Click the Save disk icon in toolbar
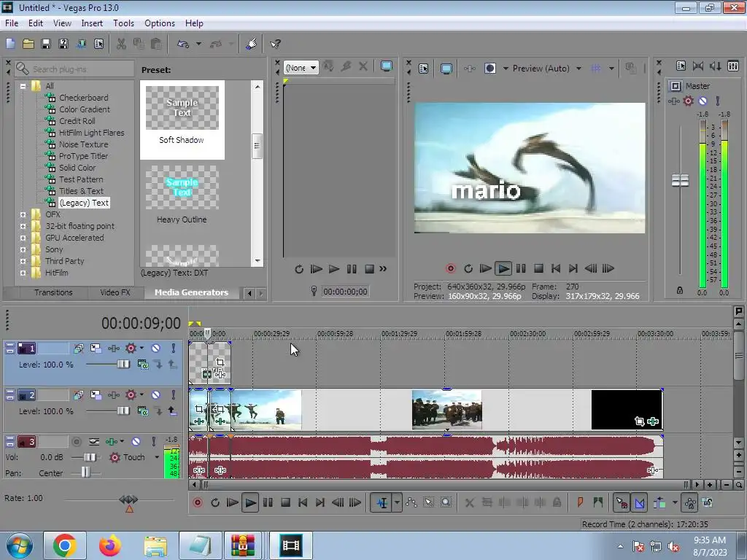This screenshot has width=747, height=560. pos(46,44)
